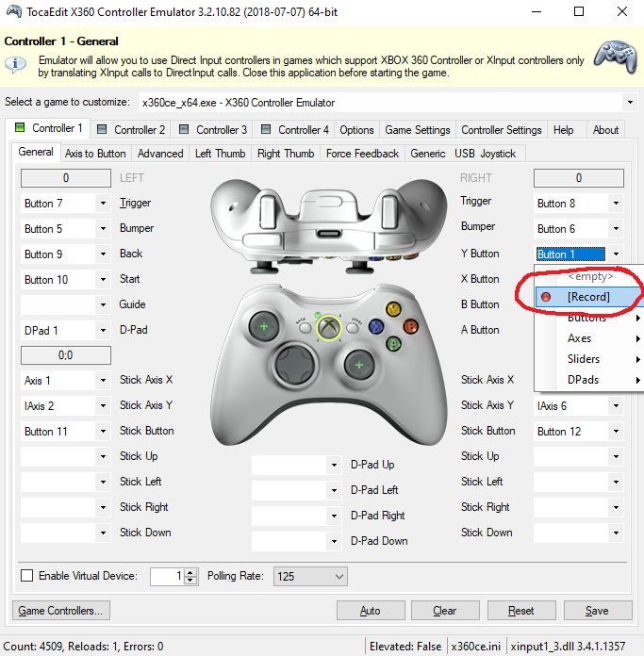Open the Game Settings tab
This screenshot has height=656, width=644.
[x=417, y=130]
